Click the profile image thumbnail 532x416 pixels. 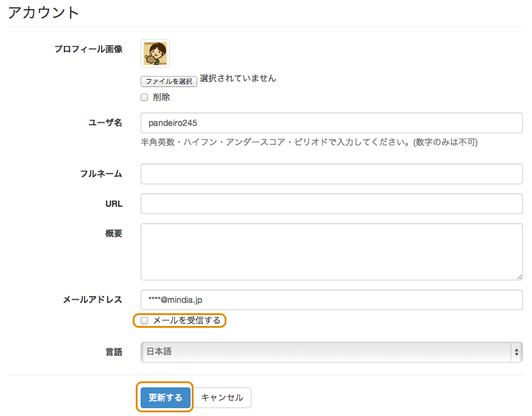[155, 54]
